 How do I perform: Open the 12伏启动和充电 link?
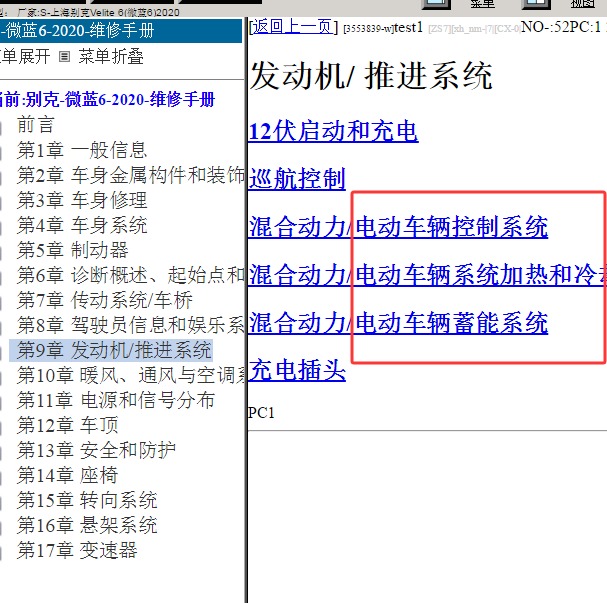click(x=333, y=131)
